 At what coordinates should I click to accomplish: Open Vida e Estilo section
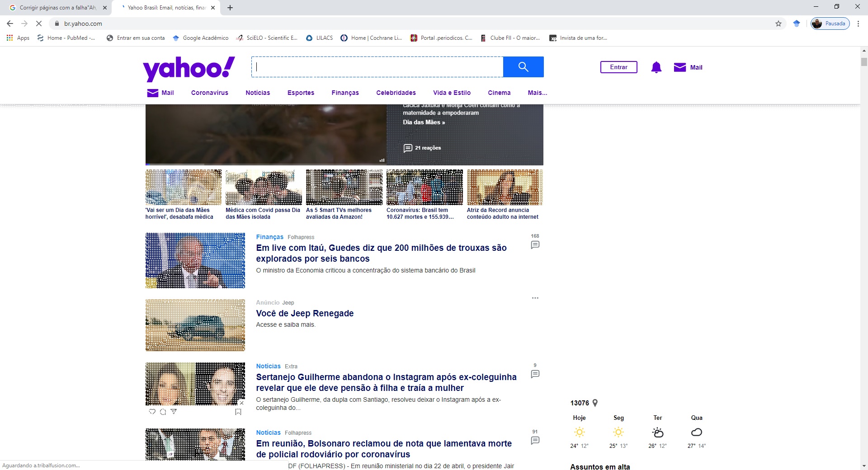[x=452, y=93]
